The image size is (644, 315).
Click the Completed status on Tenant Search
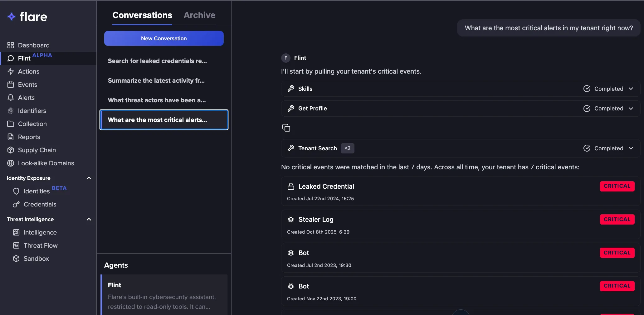click(x=603, y=148)
